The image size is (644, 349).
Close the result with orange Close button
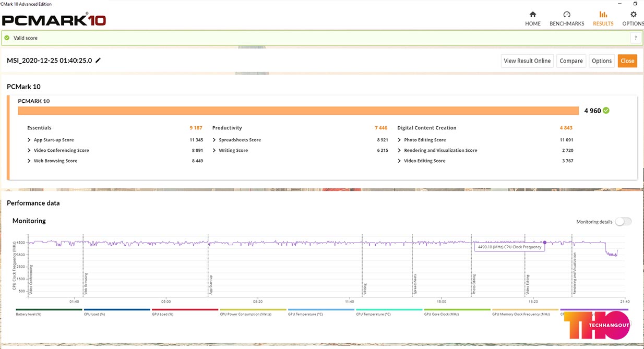[627, 61]
